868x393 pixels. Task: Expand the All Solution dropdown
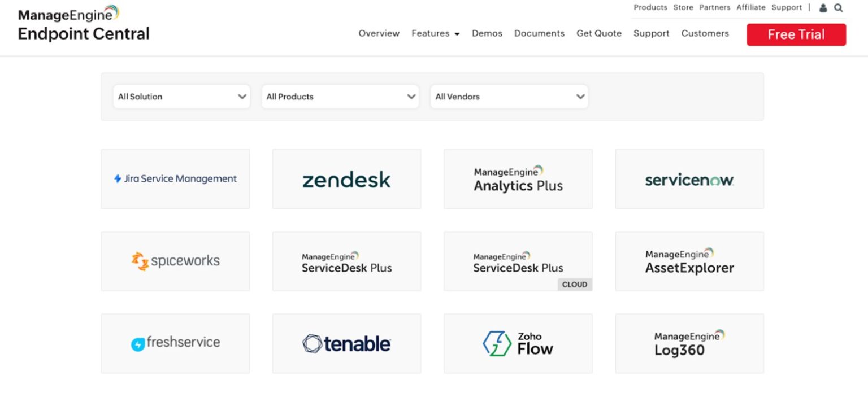(x=181, y=97)
